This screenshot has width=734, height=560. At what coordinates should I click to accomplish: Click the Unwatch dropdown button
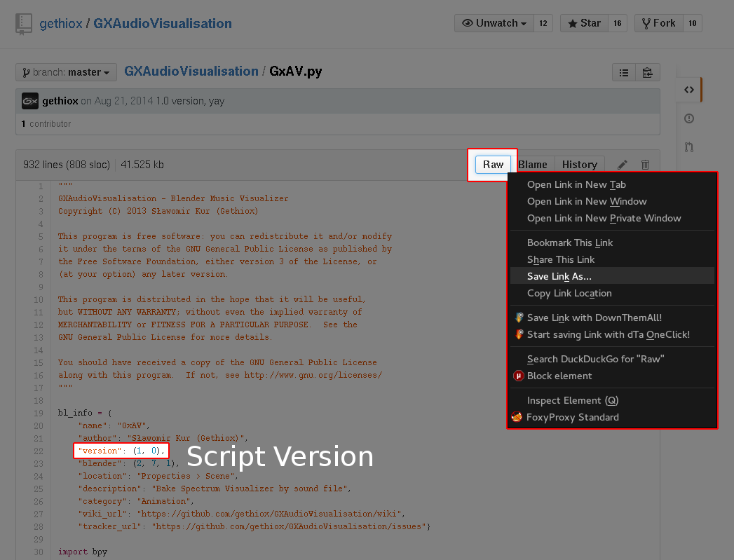point(494,23)
